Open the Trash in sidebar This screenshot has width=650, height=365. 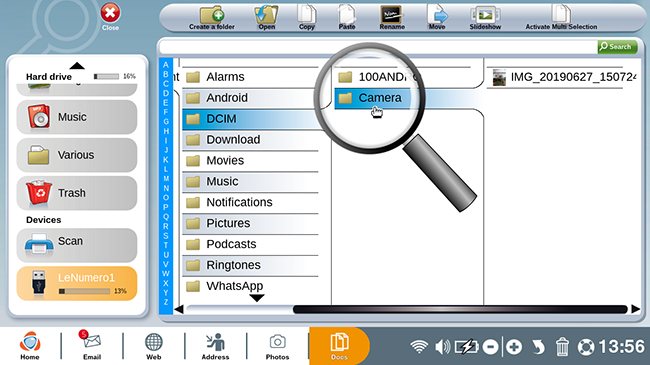pyautogui.click(x=77, y=193)
